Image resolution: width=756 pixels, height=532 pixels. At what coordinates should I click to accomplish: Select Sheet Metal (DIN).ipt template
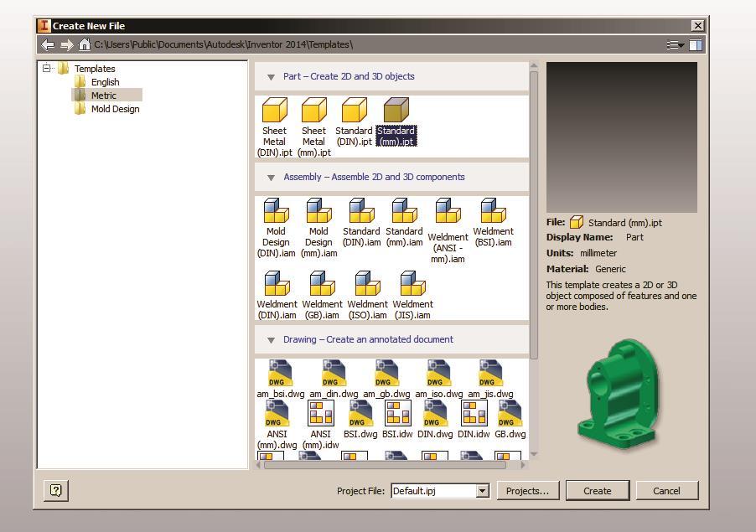coord(274,127)
